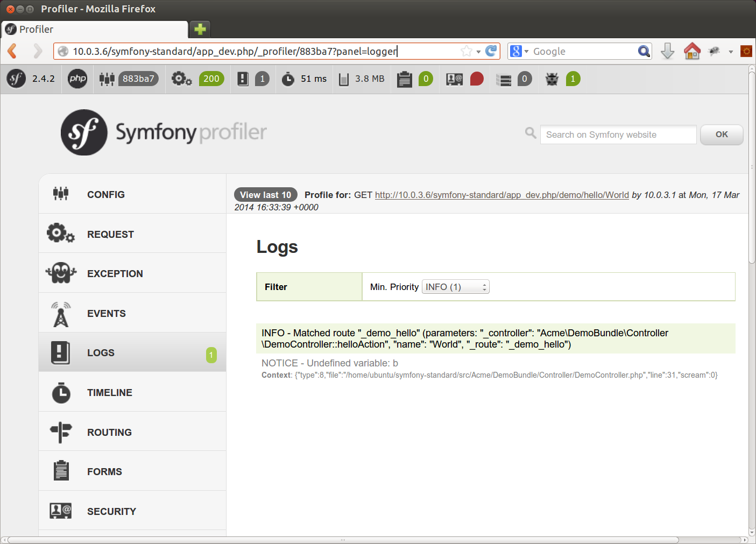Open the REQUEST panel
This screenshot has width=756, height=544.
click(x=132, y=234)
